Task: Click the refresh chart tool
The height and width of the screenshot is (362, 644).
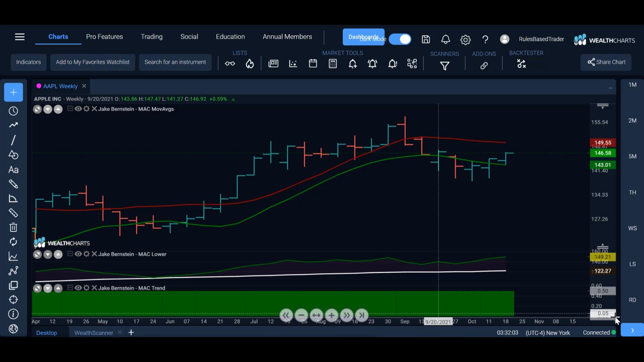Action: 13,242
